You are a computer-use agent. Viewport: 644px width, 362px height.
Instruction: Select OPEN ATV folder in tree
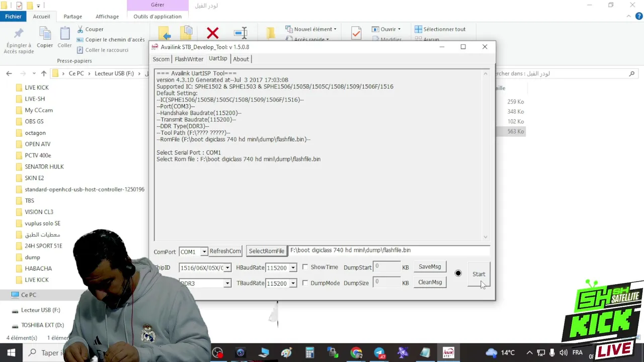pyautogui.click(x=38, y=144)
